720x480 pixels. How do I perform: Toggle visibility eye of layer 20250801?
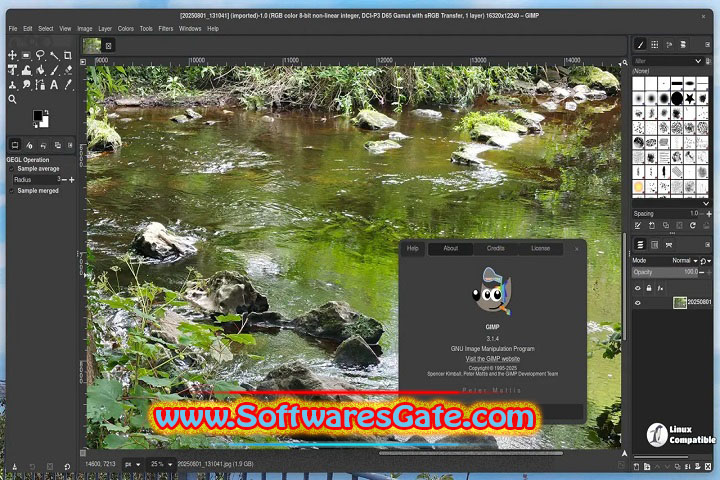coord(637,303)
